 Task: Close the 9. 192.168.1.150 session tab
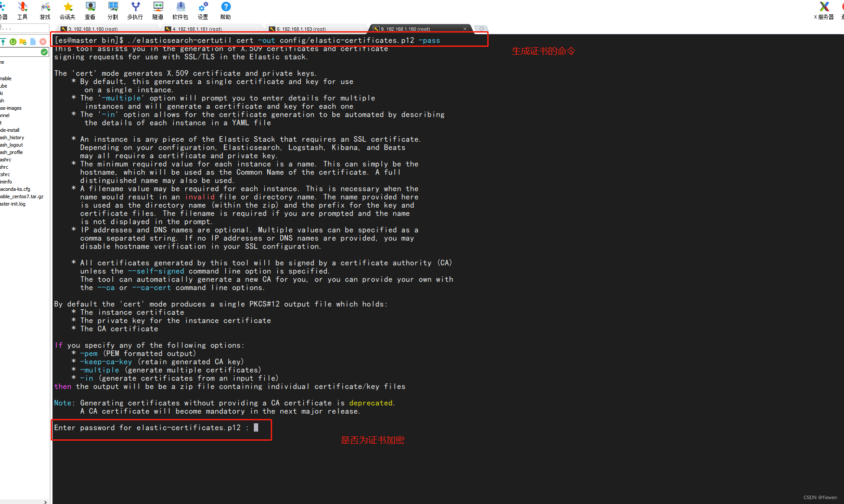pyautogui.click(x=465, y=29)
